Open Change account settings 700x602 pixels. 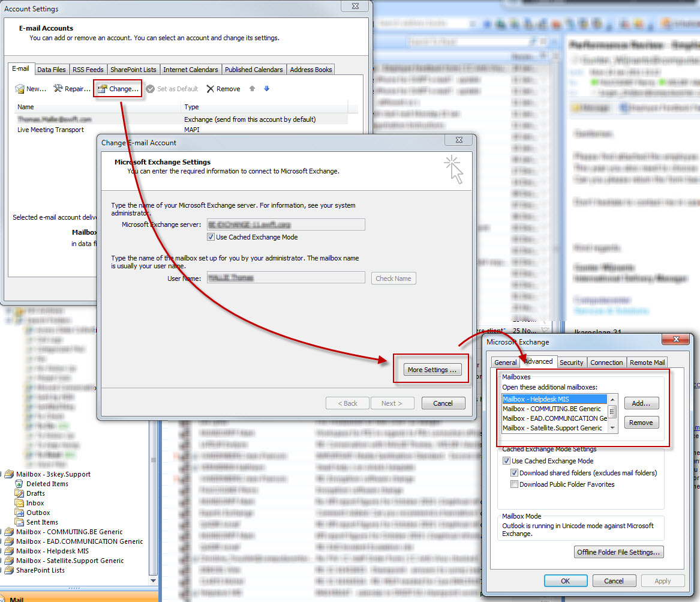click(118, 89)
